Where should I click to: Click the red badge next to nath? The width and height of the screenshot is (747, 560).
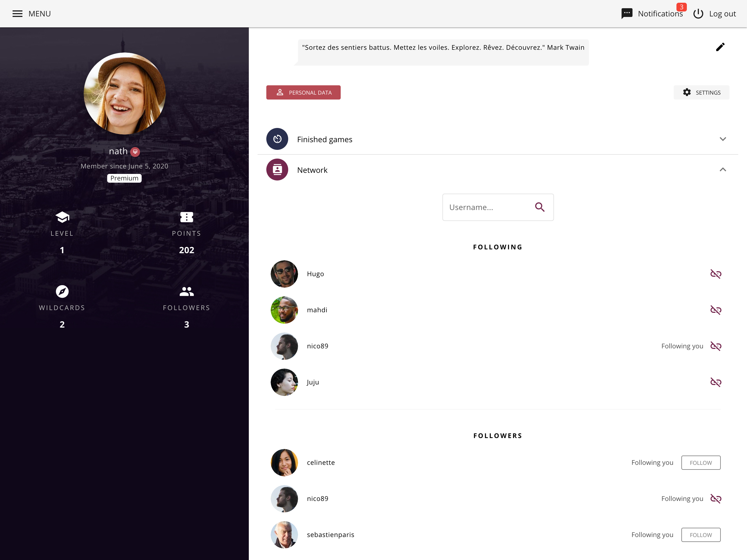click(x=135, y=152)
